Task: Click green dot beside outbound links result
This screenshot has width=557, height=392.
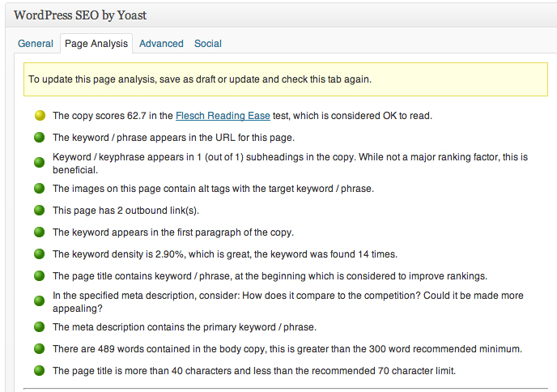Action: pos(39,211)
